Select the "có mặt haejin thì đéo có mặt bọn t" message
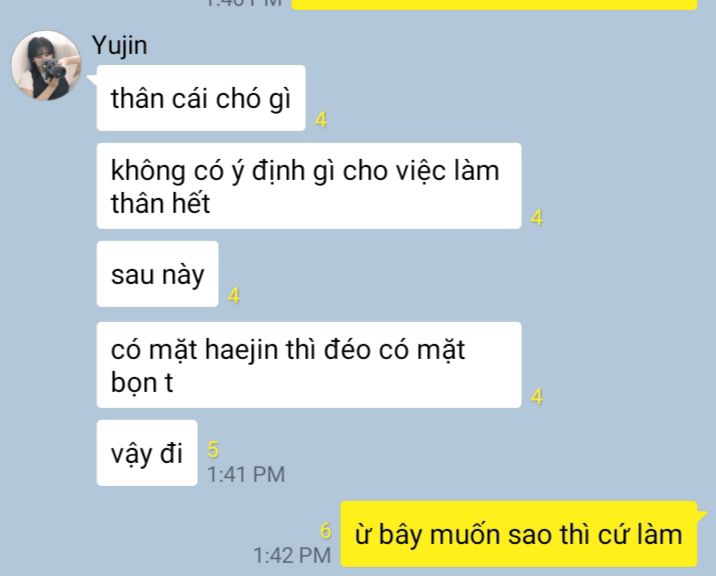This screenshot has width=716, height=576. pyautogui.click(x=309, y=365)
